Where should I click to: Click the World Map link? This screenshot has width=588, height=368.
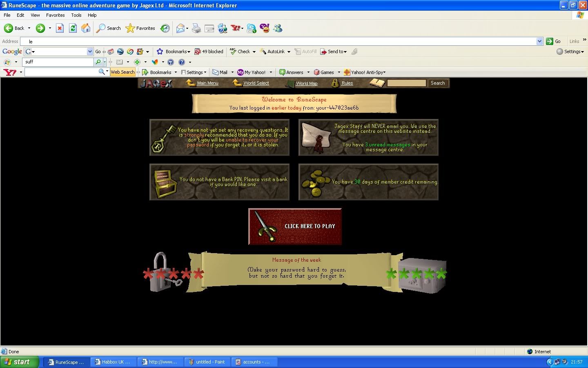pos(306,83)
